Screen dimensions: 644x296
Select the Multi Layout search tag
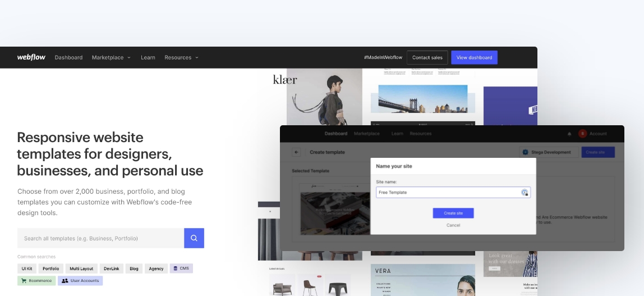tap(81, 268)
